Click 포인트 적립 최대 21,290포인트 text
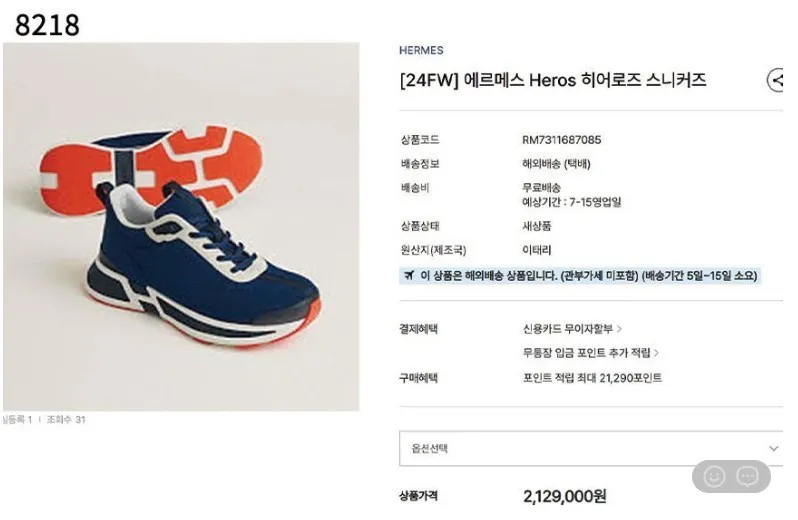798x520 pixels. (x=592, y=378)
